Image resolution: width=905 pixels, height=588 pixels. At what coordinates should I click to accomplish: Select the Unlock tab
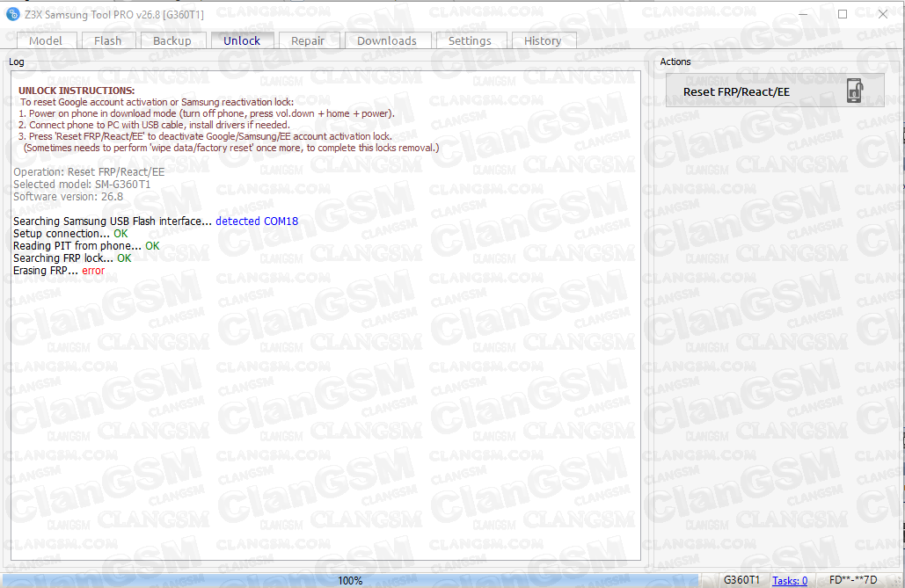242,40
